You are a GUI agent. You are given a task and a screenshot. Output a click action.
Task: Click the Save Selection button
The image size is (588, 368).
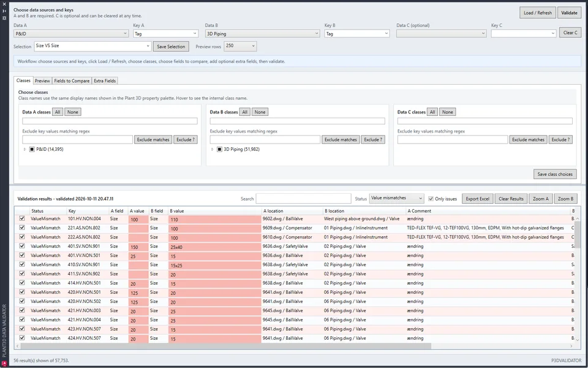171,47
